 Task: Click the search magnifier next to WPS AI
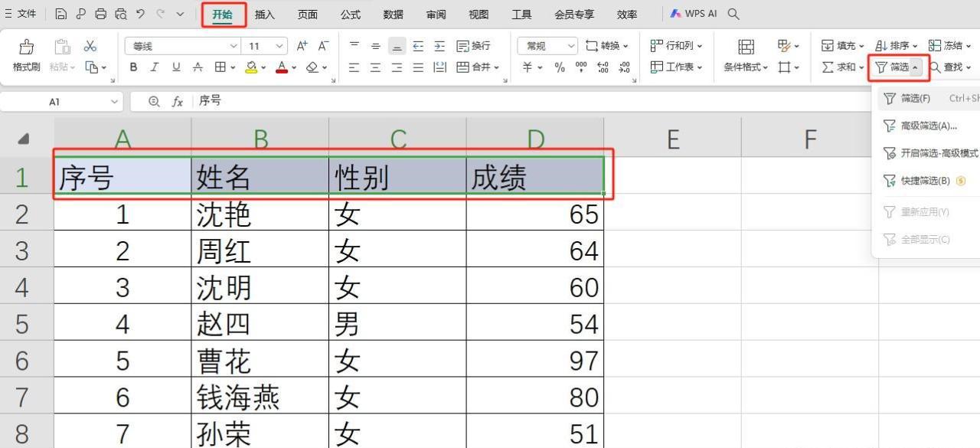click(733, 14)
